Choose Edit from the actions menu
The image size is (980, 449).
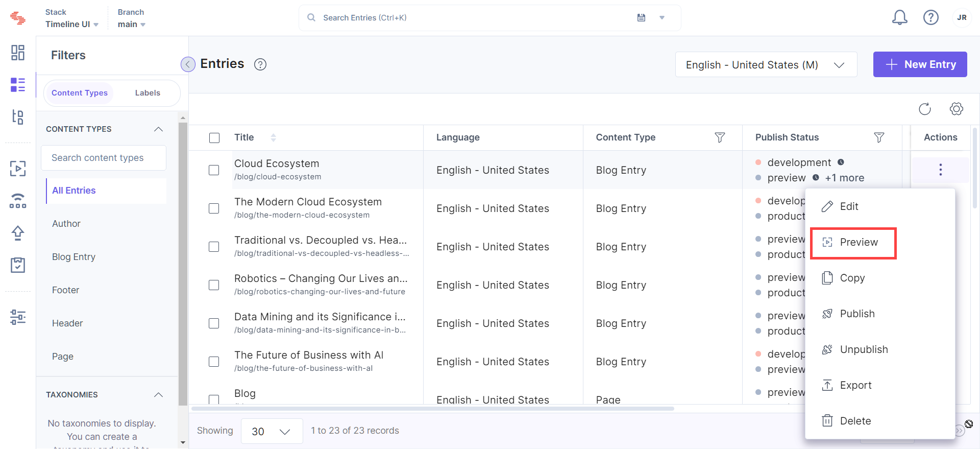pos(880,206)
